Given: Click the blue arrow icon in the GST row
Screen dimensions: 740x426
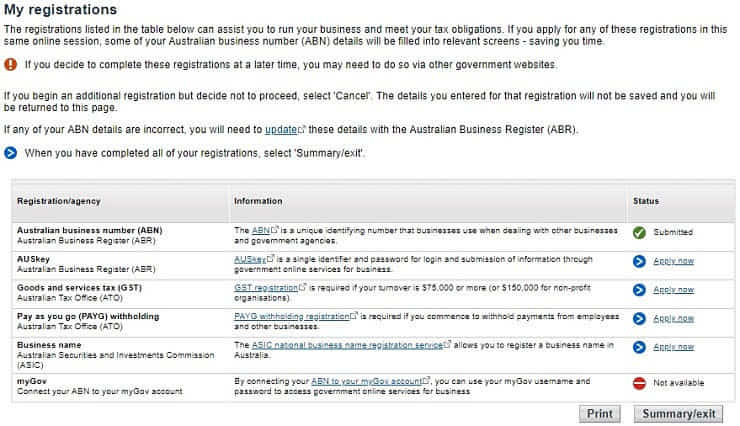Looking at the screenshot, I should (639, 290).
